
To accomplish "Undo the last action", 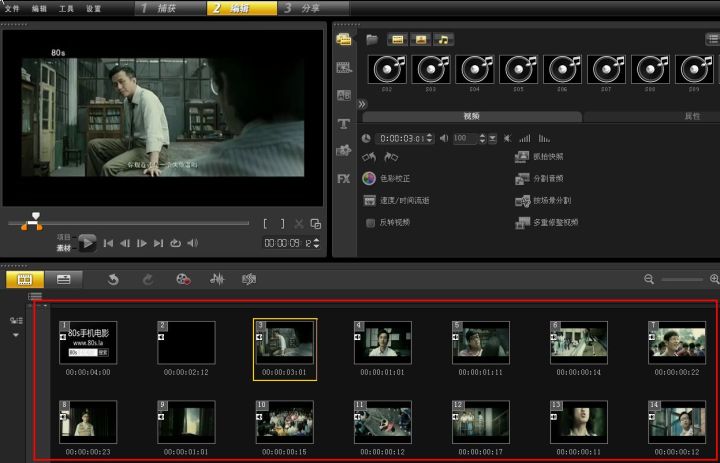I will pos(113,279).
